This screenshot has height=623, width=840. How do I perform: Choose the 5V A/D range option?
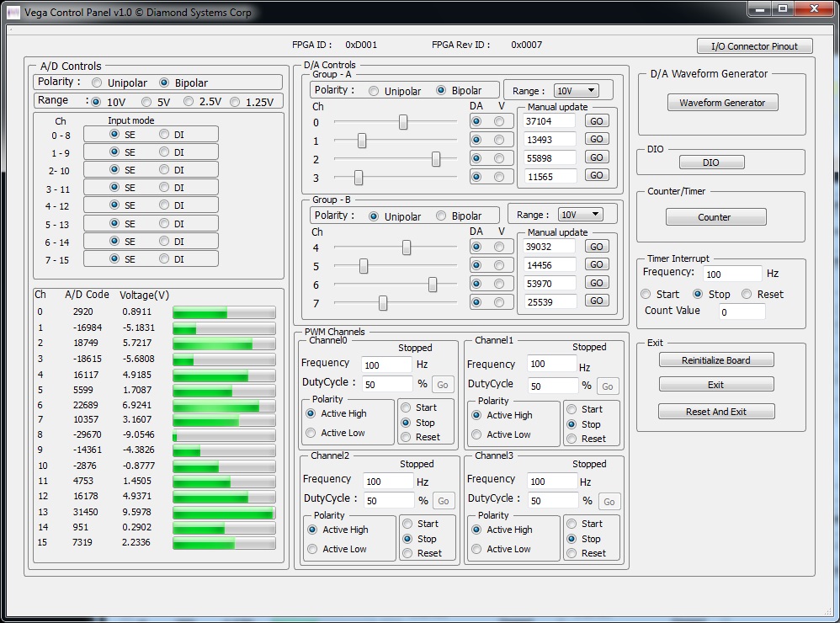146,102
